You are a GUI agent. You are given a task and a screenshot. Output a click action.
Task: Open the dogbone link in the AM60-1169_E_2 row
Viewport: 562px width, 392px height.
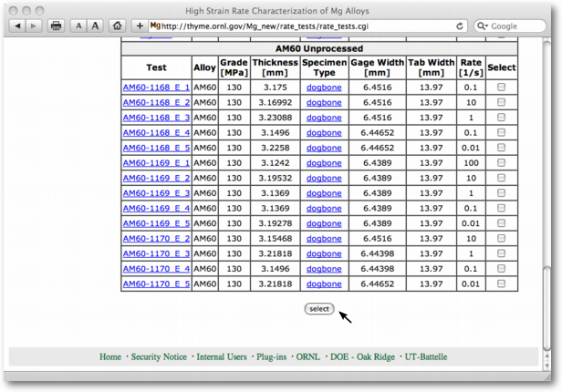325,179
